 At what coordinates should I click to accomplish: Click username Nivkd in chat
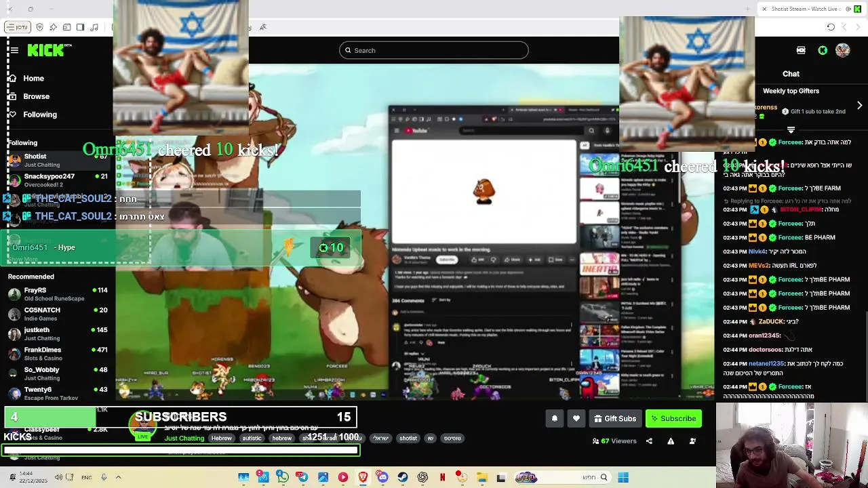click(x=757, y=251)
